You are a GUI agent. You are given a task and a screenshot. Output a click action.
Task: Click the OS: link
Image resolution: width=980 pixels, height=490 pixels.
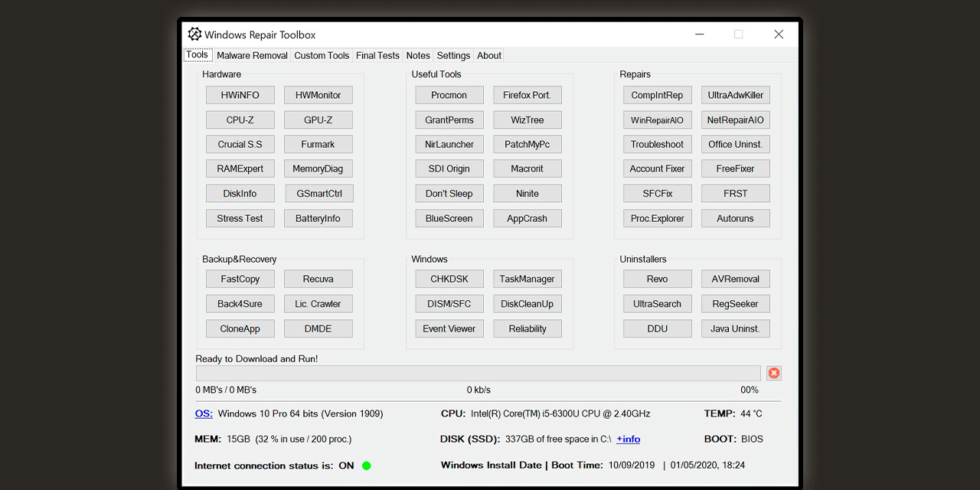(x=204, y=413)
